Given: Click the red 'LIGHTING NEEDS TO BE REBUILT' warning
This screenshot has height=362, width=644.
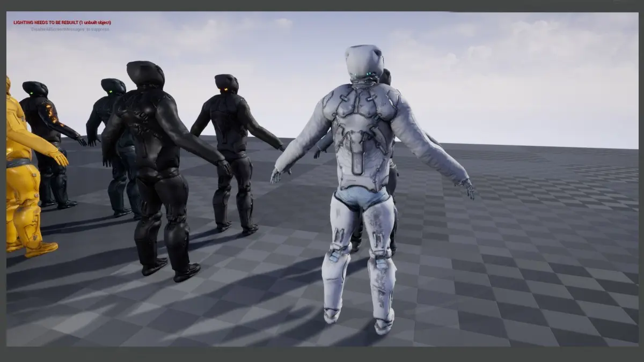Looking at the screenshot, I should (62, 23).
